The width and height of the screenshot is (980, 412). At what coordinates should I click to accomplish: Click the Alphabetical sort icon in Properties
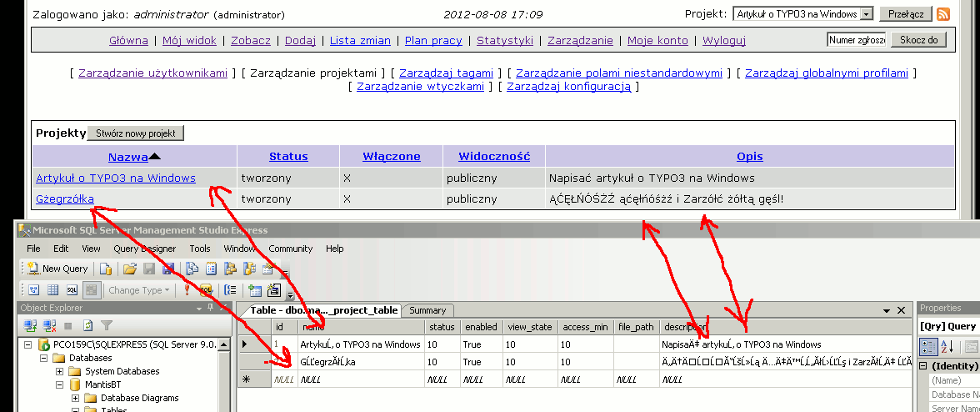point(945,346)
